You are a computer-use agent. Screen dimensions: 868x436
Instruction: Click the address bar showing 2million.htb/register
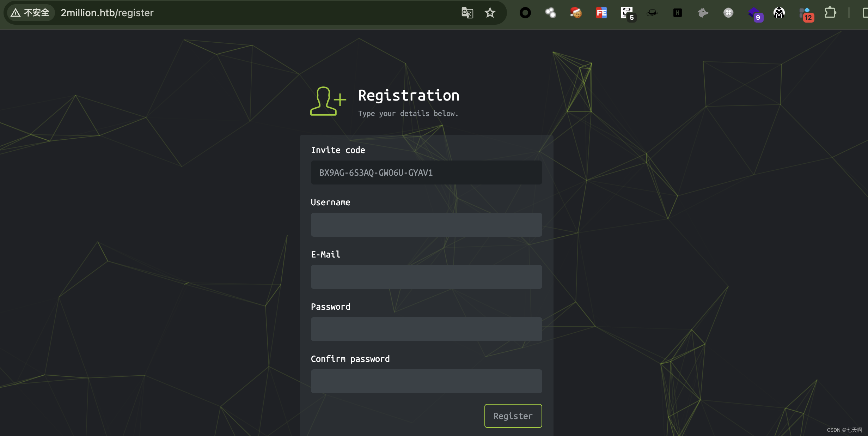coord(107,13)
